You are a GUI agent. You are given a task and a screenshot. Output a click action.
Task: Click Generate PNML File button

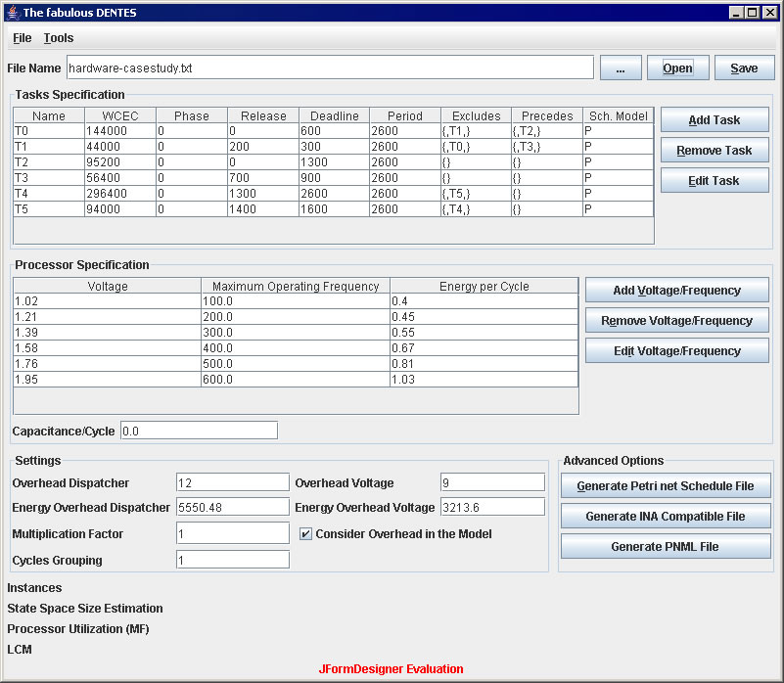click(666, 547)
